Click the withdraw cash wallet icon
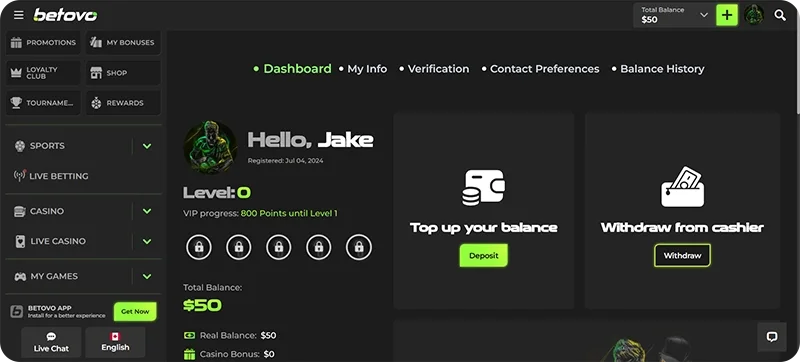The image size is (800, 362). tap(683, 187)
